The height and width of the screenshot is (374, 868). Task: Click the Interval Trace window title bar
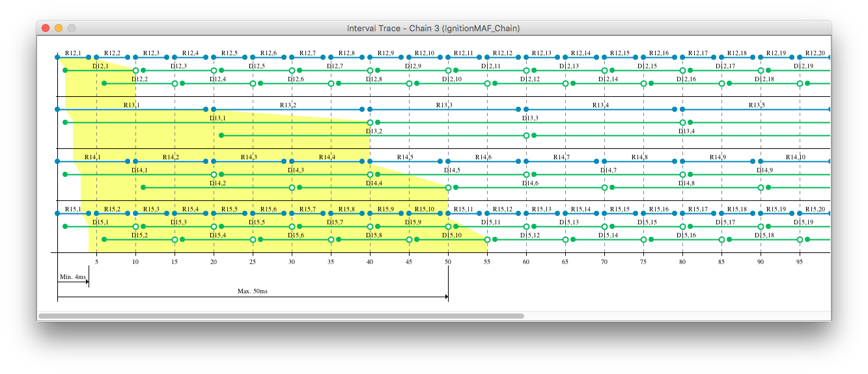coord(433,28)
